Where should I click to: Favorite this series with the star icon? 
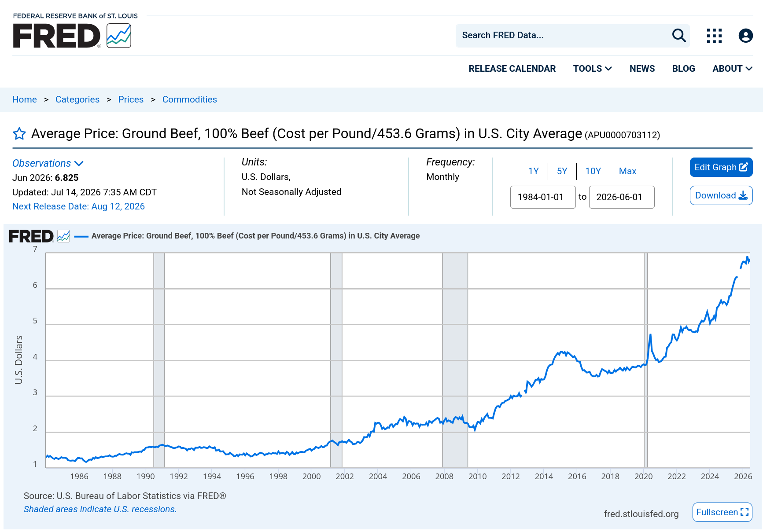(x=19, y=134)
